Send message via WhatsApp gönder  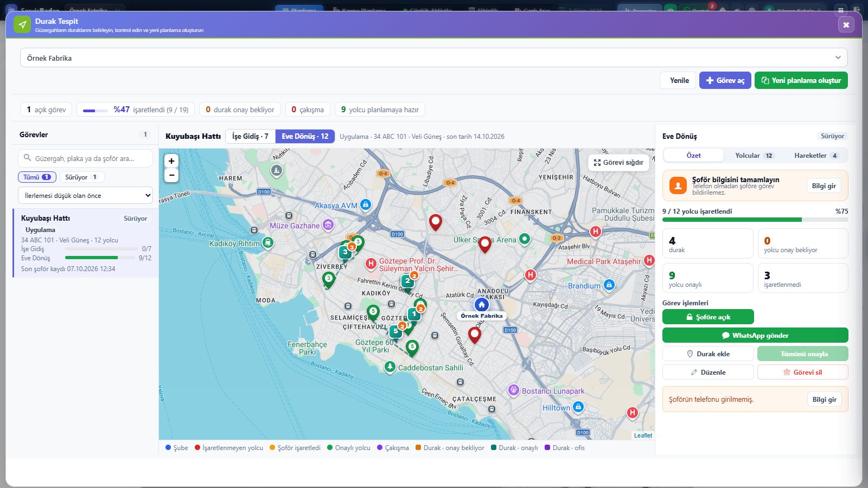coord(755,335)
